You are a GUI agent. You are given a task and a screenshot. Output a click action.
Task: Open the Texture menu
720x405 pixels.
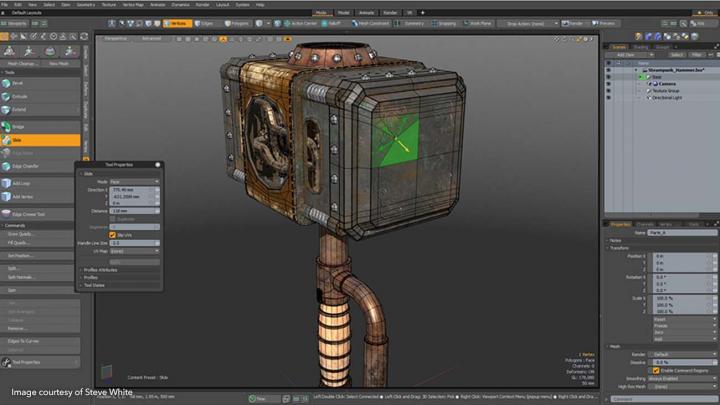108,5
